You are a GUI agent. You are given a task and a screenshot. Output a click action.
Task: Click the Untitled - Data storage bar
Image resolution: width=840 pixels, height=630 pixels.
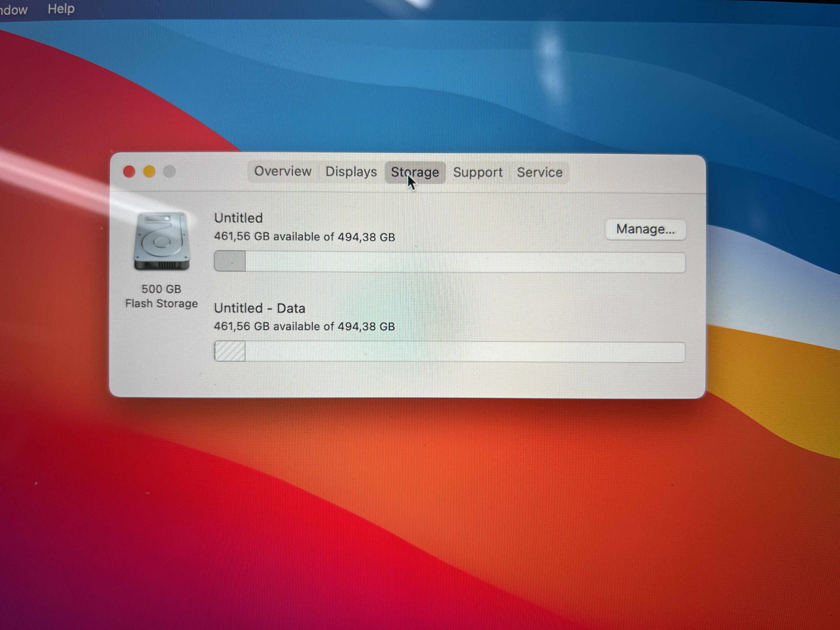click(x=450, y=351)
